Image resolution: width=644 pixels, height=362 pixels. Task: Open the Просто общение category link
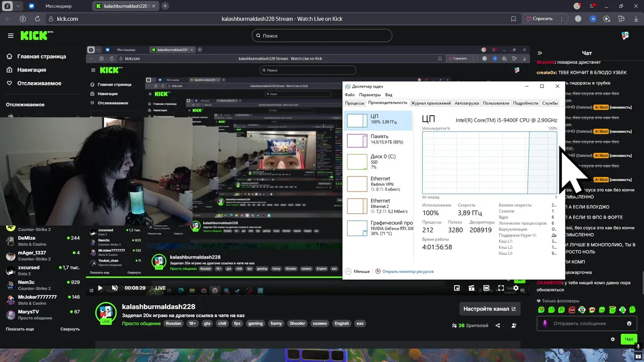(x=141, y=323)
